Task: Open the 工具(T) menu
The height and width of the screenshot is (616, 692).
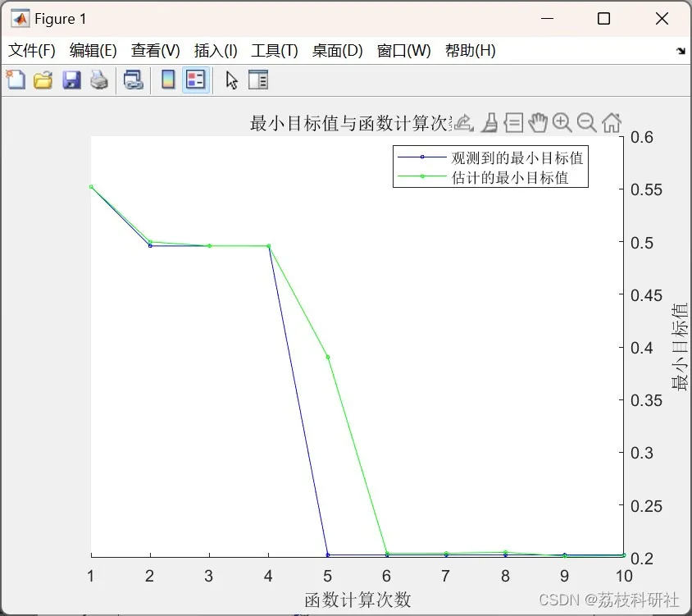Action: tap(275, 51)
